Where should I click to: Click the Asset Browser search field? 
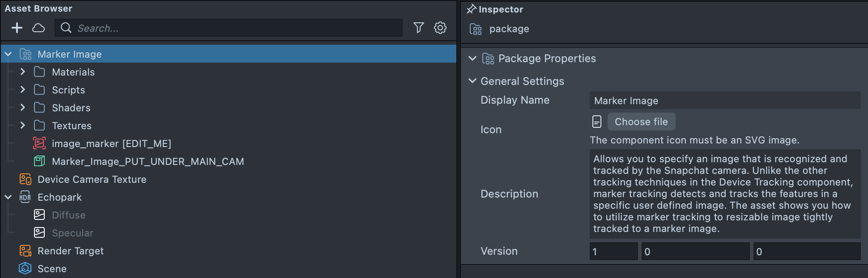click(x=237, y=28)
